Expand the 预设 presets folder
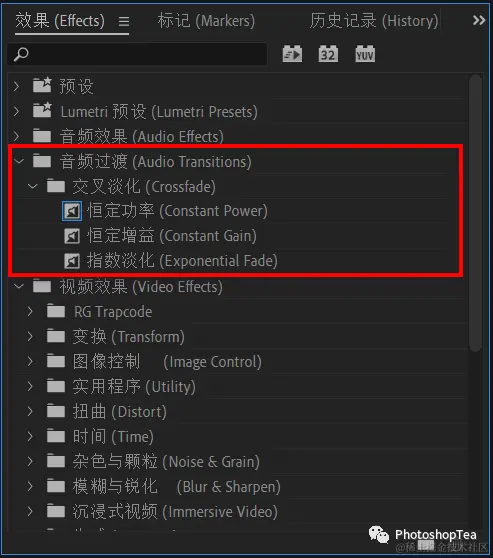Image resolution: width=493 pixels, height=558 pixels. point(16,86)
